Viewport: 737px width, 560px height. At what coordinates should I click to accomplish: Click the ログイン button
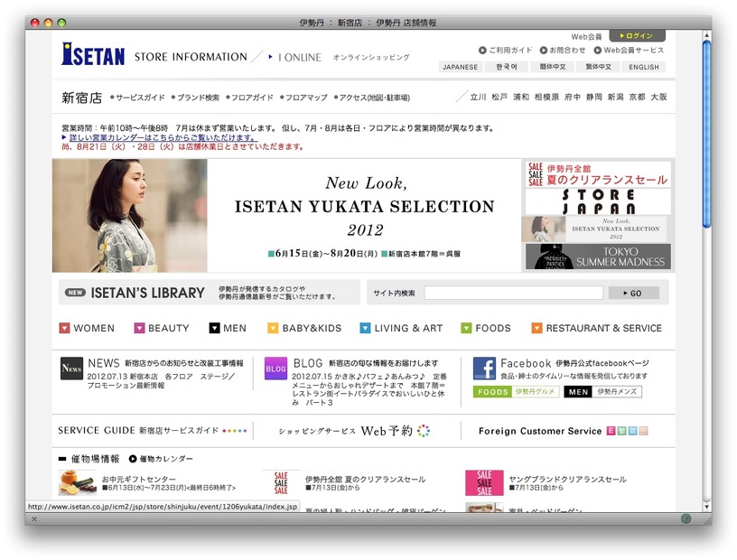(638, 36)
